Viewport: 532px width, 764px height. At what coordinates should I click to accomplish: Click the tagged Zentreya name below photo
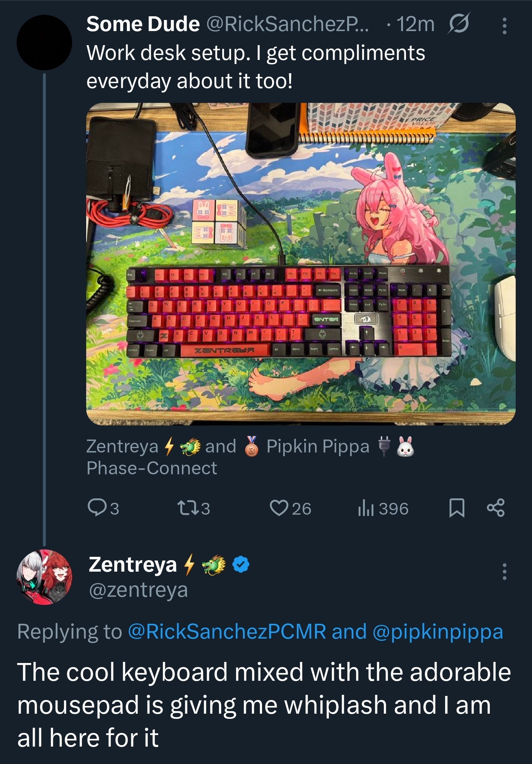(x=122, y=446)
